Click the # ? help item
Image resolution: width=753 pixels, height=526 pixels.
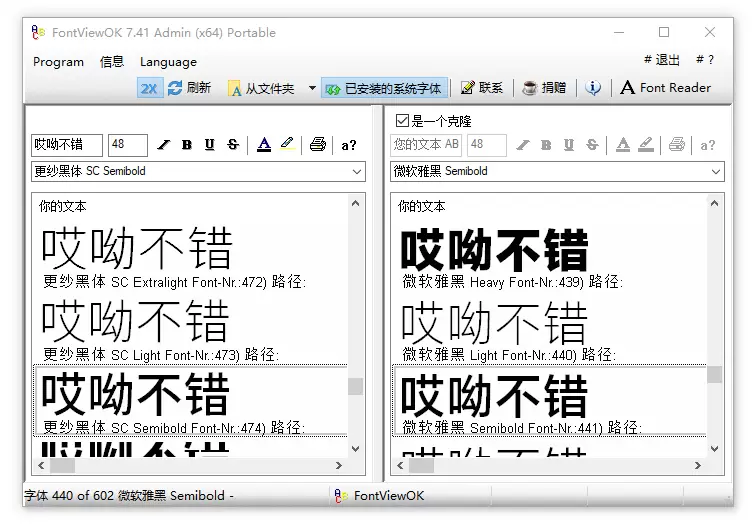click(705, 60)
